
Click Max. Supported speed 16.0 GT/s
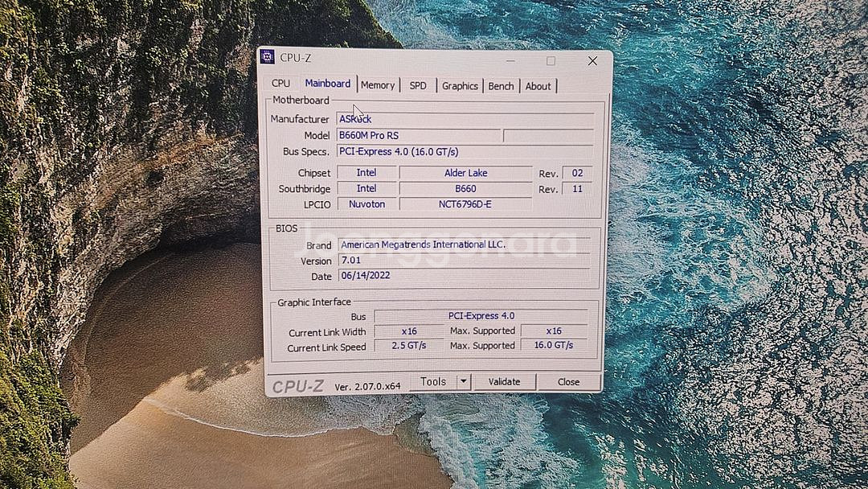[554, 345]
